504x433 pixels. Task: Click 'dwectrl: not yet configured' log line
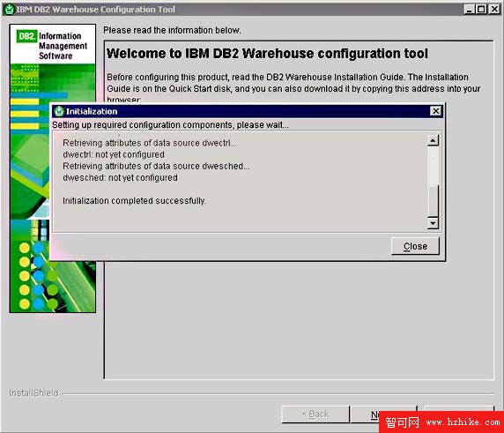114,154
